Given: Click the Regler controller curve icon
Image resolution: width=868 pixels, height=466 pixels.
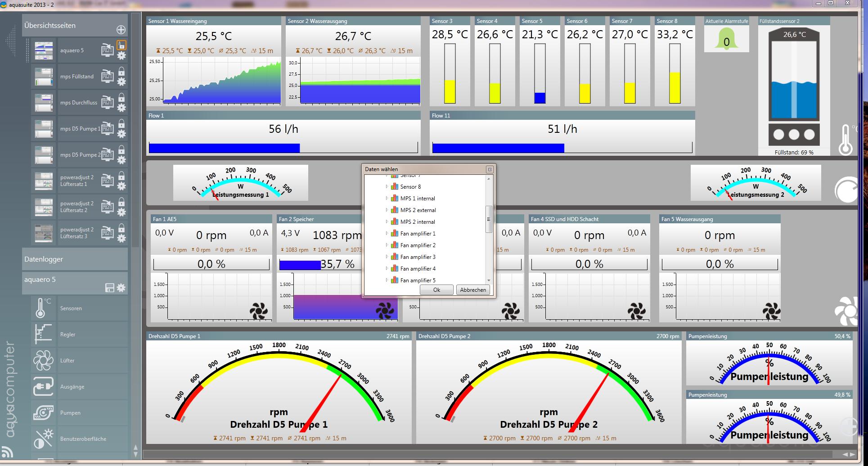Looking at the screenshot, I should coord(43,335).
